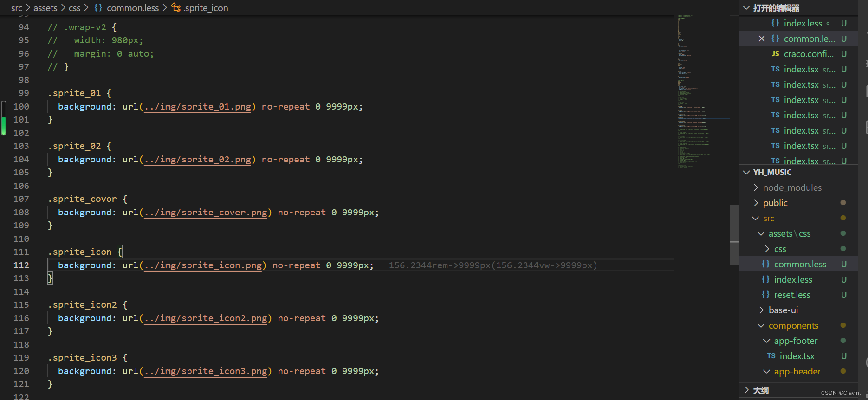Viewport: 868px width, 400px height.
Task: Collapse the app-footer folder
Action: 767,341
